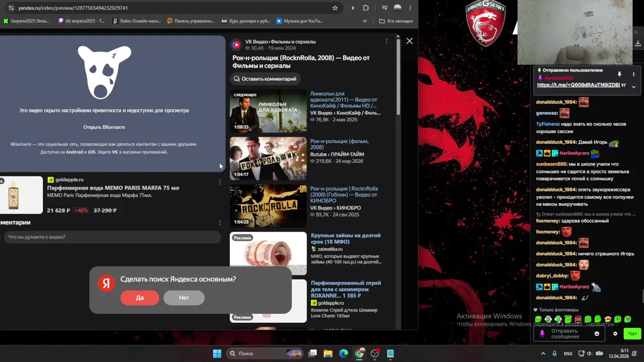Image resolution: width=644 pixels, height=362 pixels.
Task: Open the Курс доллара к рублю bookmark
Action: [246, 21]
